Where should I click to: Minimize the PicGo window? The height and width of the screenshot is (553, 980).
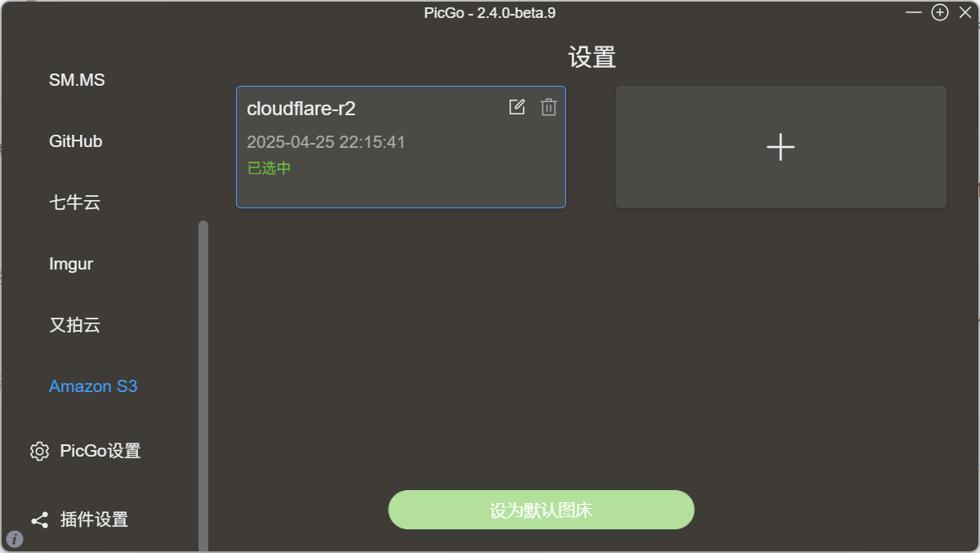click(x=914, y=12)
